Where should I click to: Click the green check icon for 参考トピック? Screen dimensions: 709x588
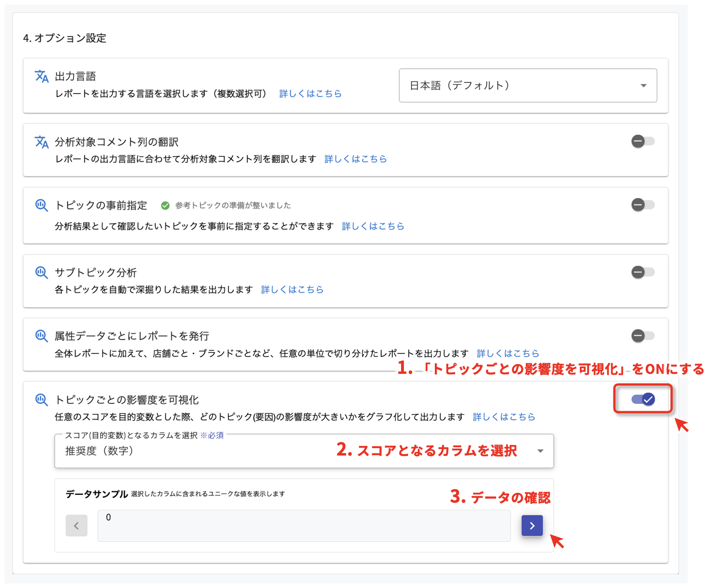[165, 205]
